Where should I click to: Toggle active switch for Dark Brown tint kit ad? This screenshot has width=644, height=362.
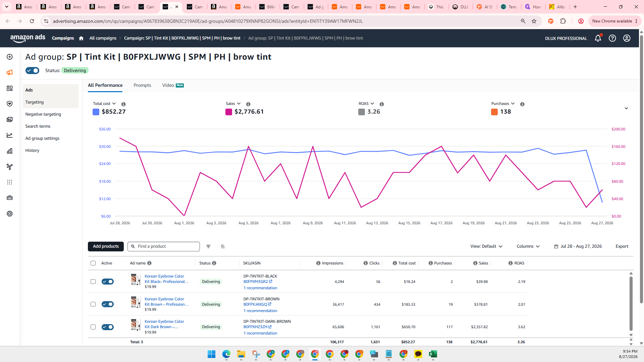pos(108,327)
